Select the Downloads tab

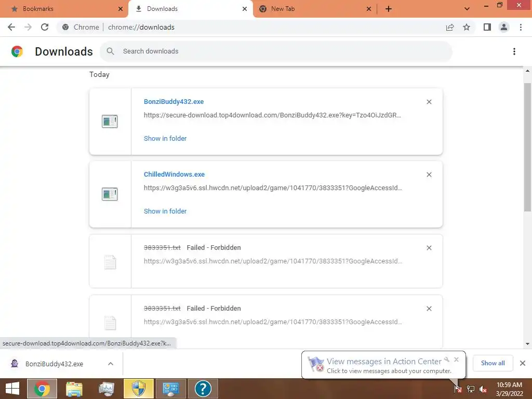[x=190, y=9]
